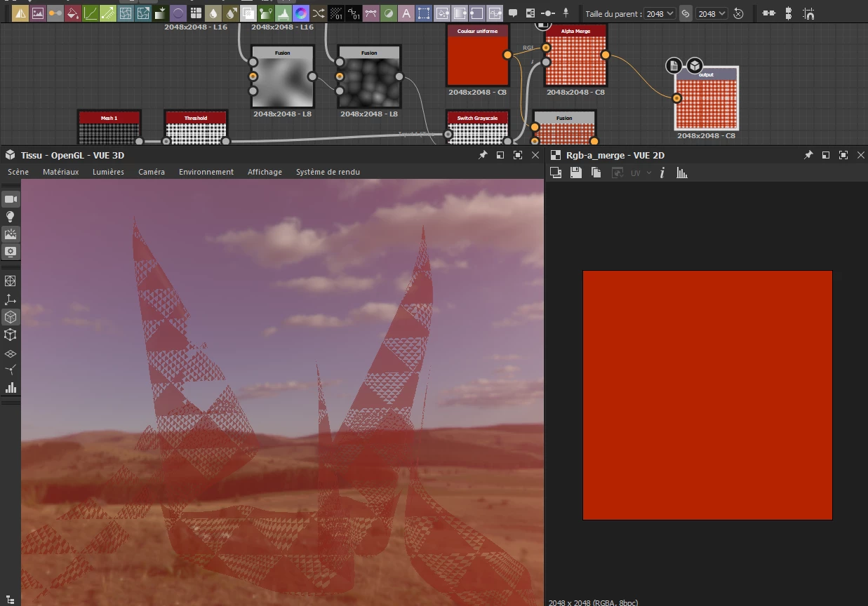Open the Matériaux menu
Image resolution: width=868 pixels, height=606 pixels.
click(60, 172)
